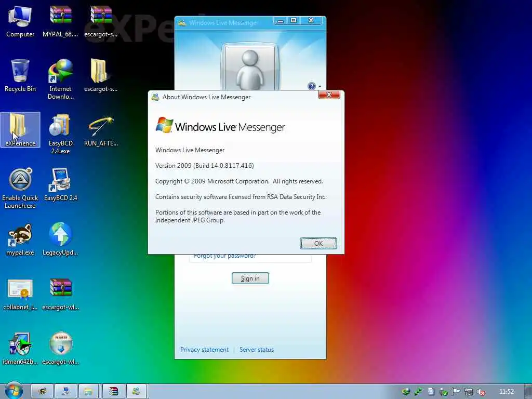Open the file explorer taskbar button

pos(88,392)
